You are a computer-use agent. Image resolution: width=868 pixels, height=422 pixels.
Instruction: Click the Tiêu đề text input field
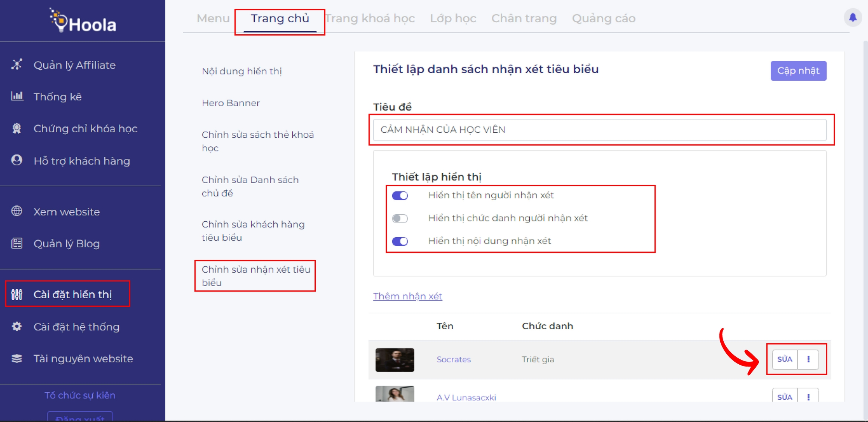point(599,130)
